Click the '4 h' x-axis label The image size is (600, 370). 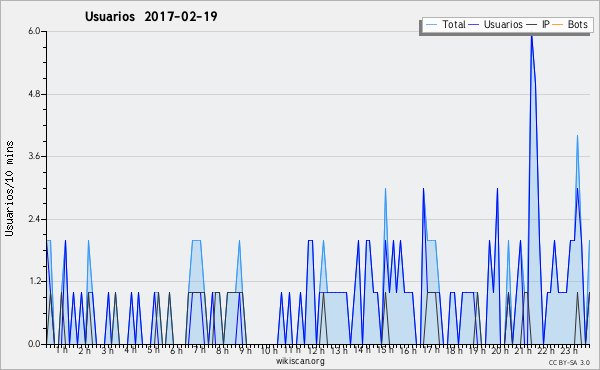pos(130,350)
